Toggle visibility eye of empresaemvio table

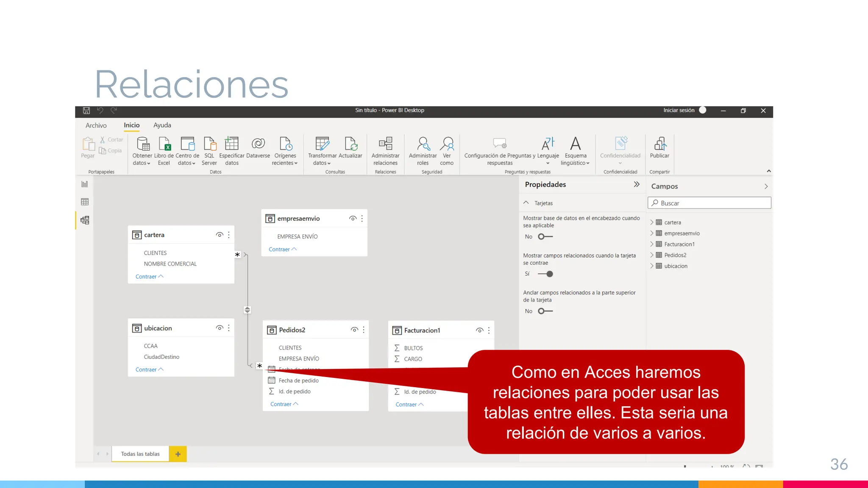353,219
